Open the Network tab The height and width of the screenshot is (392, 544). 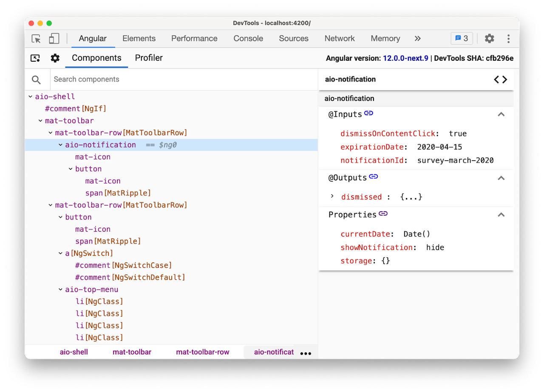pyautogui.click(x=340, y=39)
